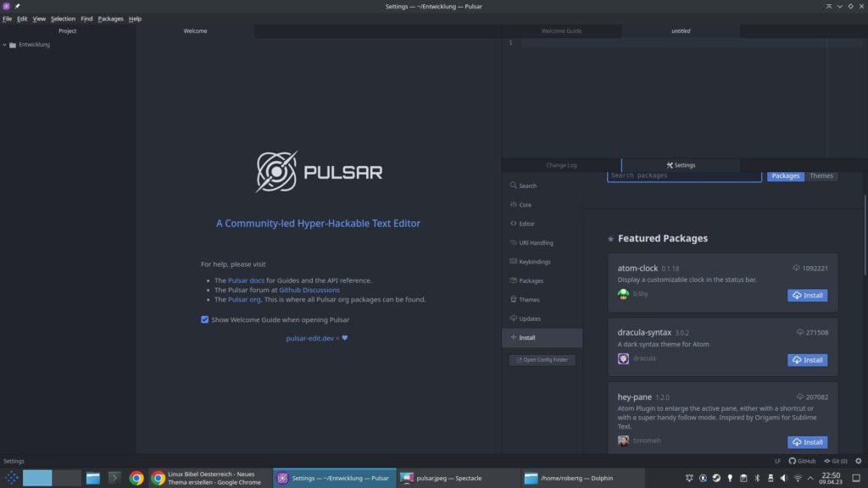Click the gear icon in status bar
The image size is (868, 488).
pos(859,461)
